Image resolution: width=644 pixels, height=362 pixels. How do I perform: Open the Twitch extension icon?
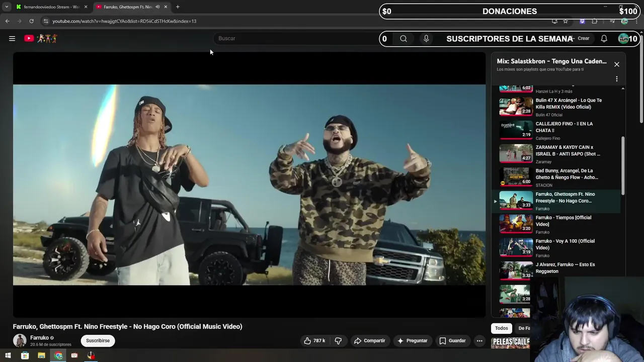click(582, 21)
